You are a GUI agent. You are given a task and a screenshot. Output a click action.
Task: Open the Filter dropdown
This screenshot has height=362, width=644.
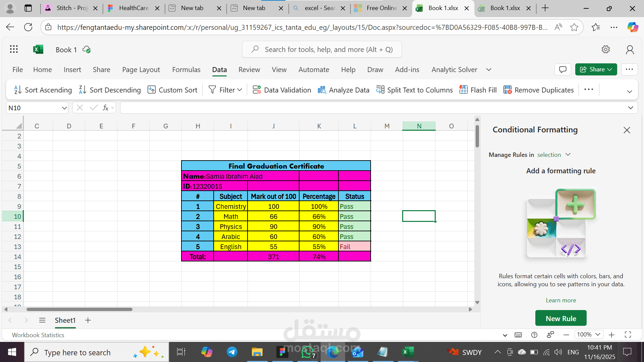[239, 90]
